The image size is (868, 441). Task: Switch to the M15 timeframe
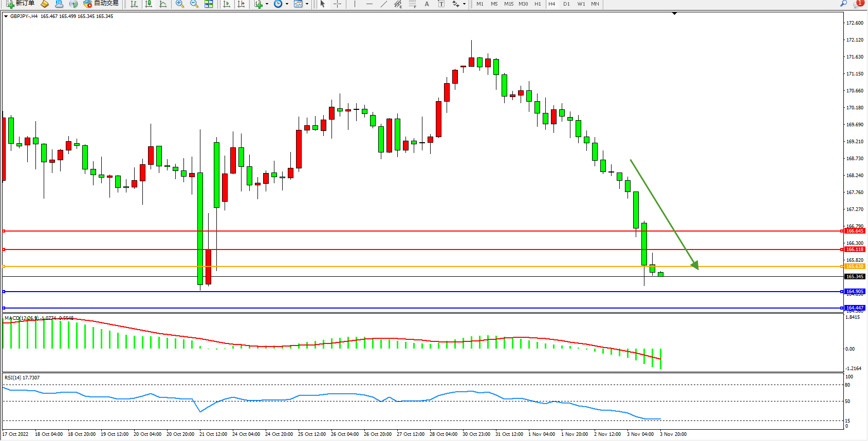508,4
